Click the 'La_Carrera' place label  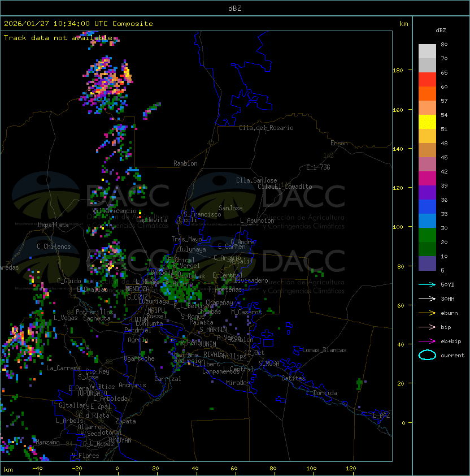click(63, 368)
